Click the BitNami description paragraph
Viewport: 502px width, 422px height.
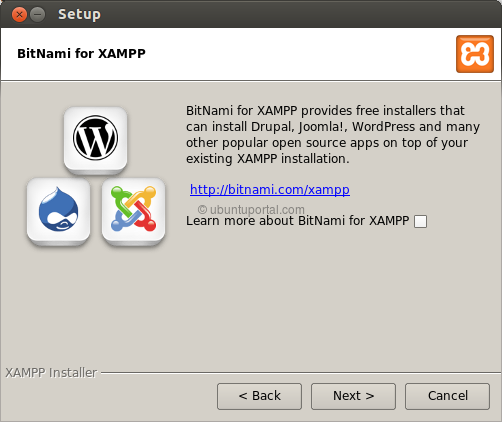tap(333, 135)
